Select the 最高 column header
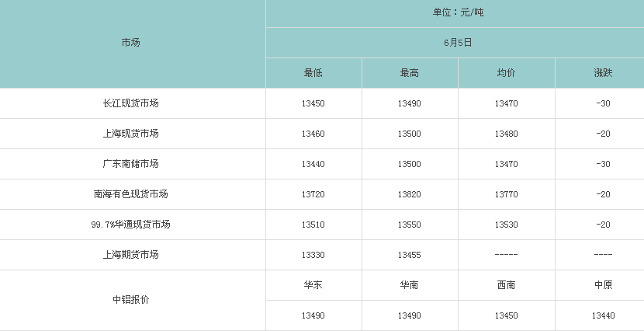Viewport: 644px width, 331px height. tap(410, 73)
